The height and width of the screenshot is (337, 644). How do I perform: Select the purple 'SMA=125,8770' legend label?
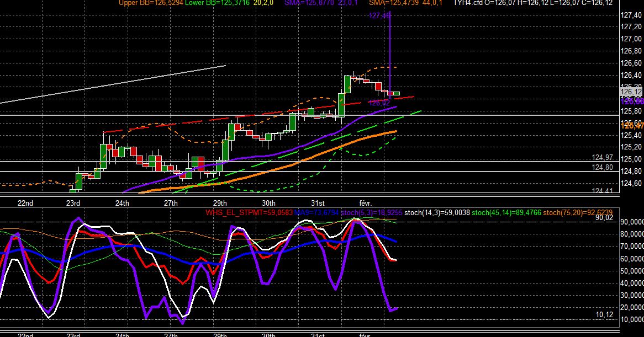coord(310,3)
